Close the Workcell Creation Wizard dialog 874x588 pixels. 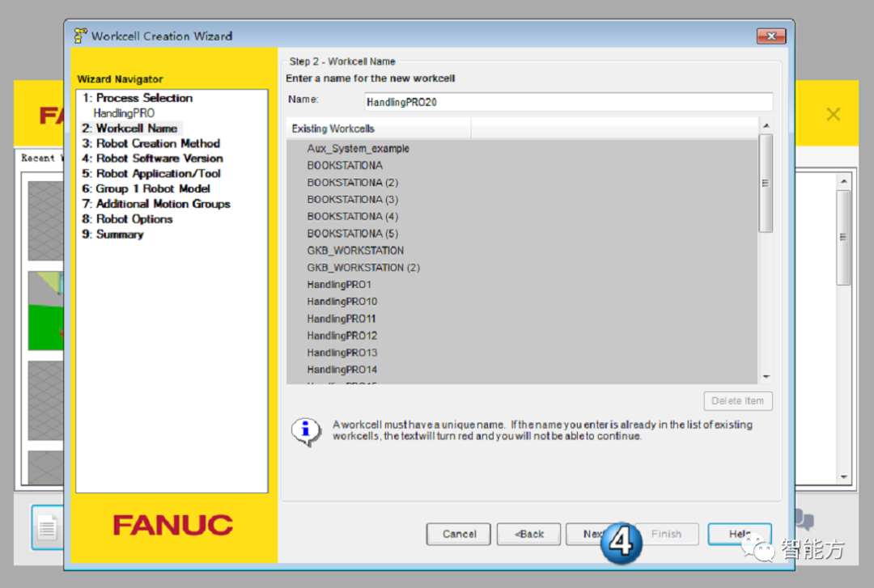[771, 36]
